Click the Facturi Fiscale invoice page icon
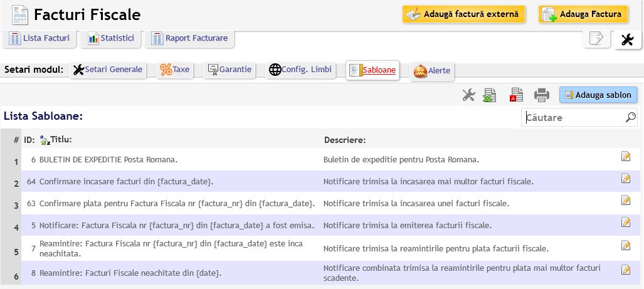This screenshot has width=644, height=289. tap(20, 15)
